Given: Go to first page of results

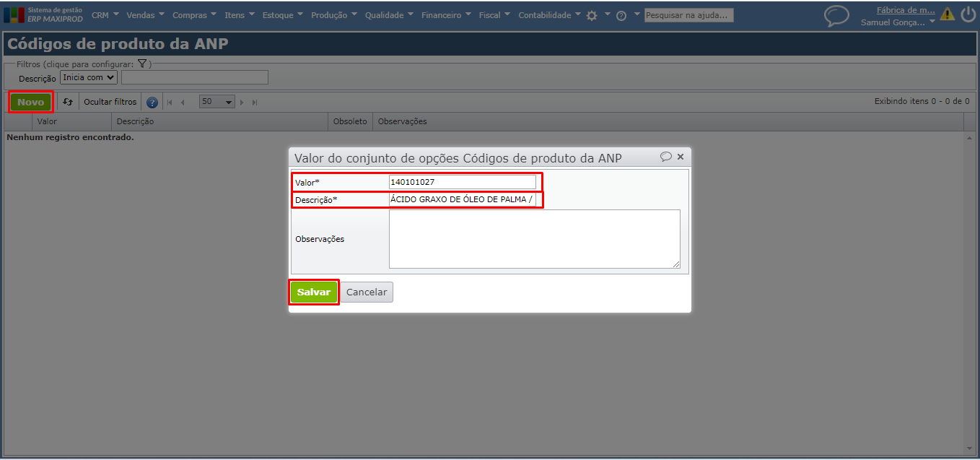Looking at the screenshot, I should click(170, 103).
